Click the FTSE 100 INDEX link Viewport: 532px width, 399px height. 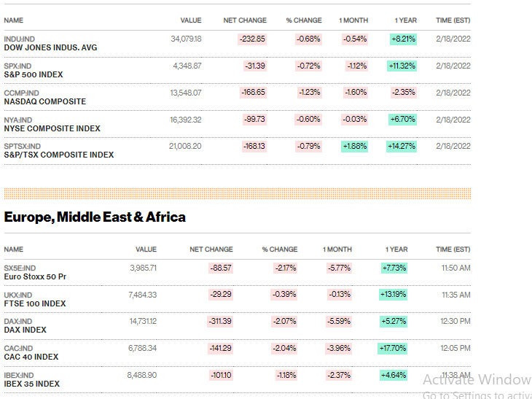pos(35,303)
